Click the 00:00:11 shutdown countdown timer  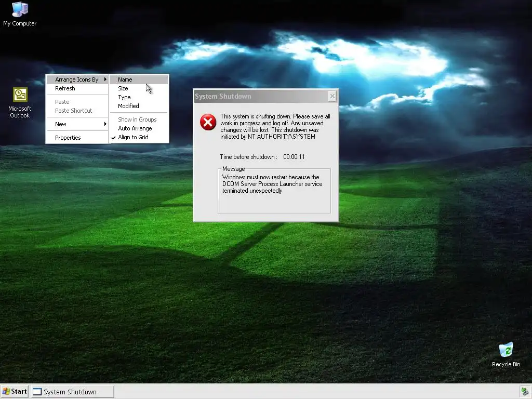tap(294, 157)
